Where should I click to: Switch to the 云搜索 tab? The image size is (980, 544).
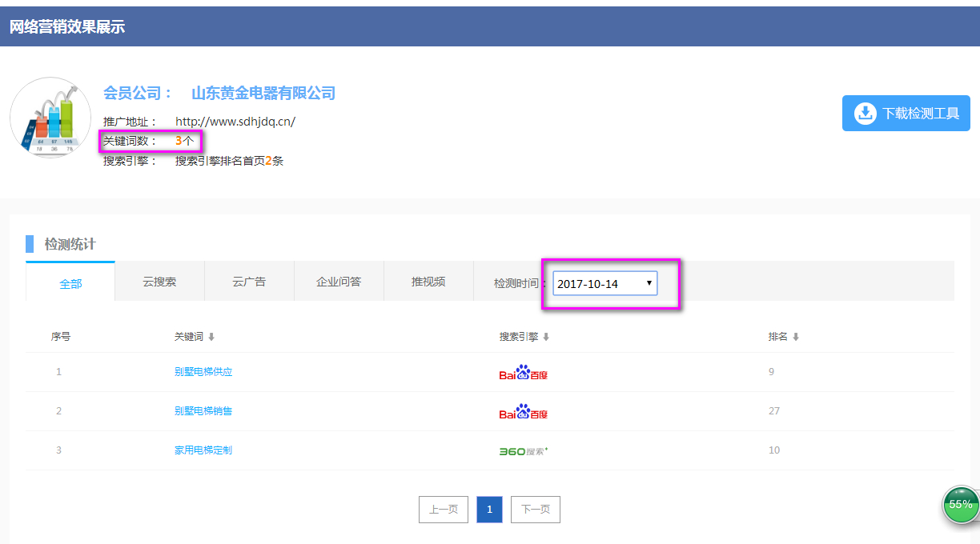[x=160, y=282]
